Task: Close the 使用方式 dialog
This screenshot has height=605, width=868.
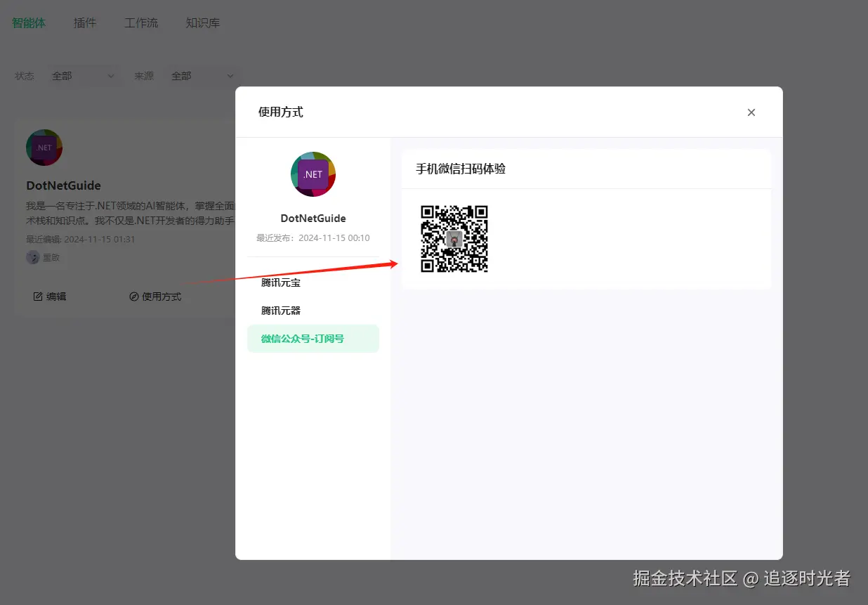Action: pyautogui.click(x=751, y=112)
